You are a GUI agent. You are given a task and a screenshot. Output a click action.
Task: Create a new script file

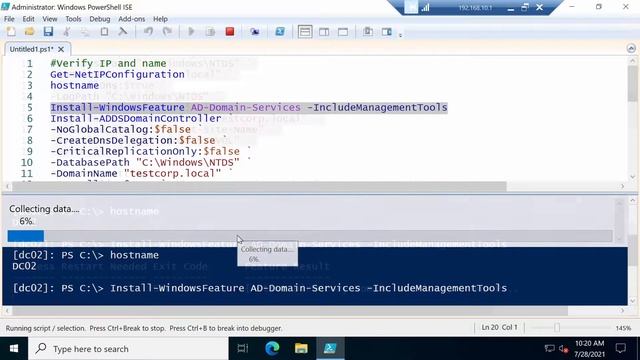[x=11, y=31]
